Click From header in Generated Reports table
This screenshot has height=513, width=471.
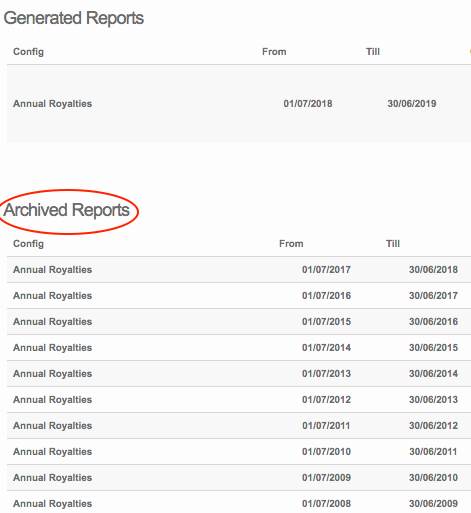[274, 52]
